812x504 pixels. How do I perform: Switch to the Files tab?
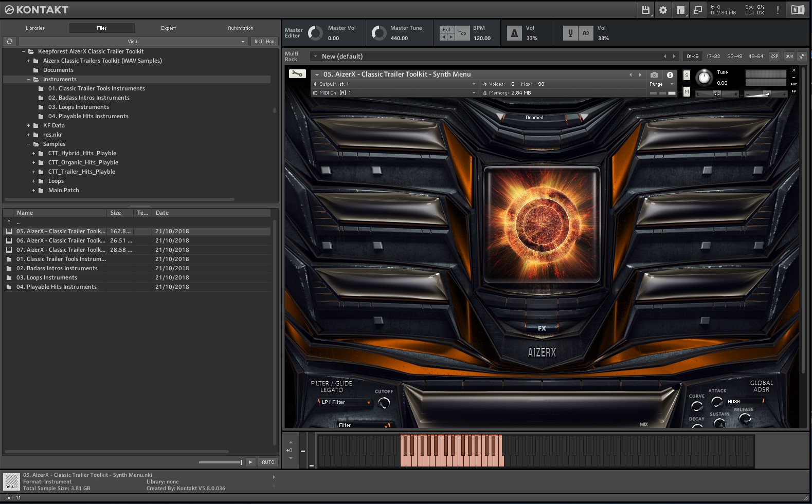click(x=102, y=28)
